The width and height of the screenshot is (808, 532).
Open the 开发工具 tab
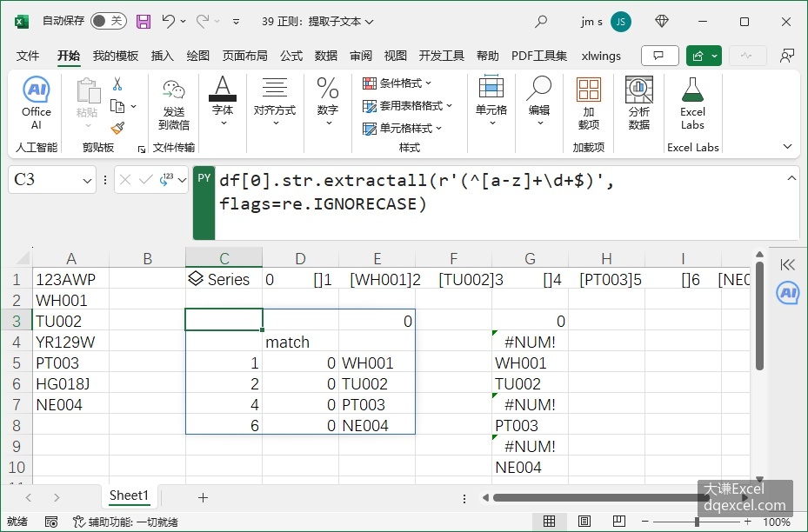(441, 56)
